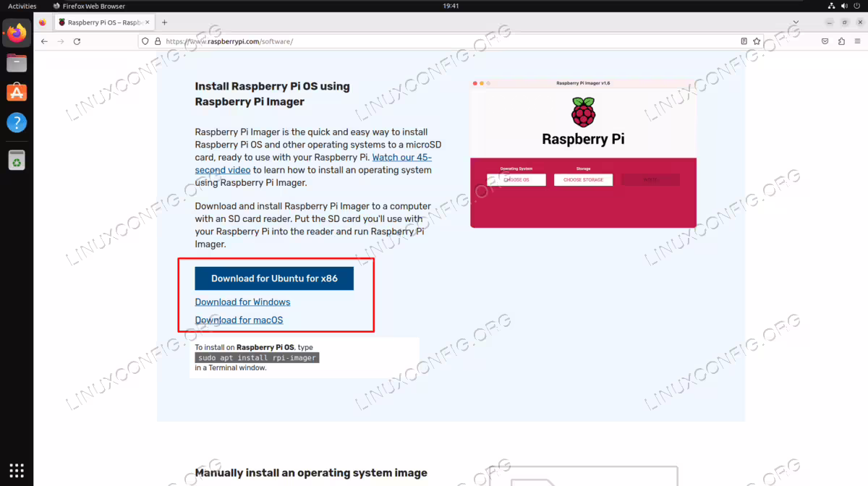Click the volume speaker tray icon
868x486 pixels.
(x=844, y=6)
